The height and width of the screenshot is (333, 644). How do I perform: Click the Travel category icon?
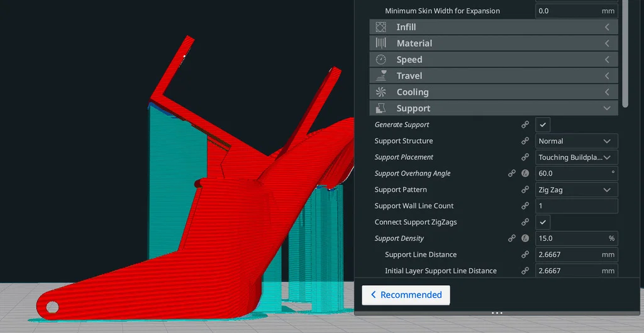(380, 76)
